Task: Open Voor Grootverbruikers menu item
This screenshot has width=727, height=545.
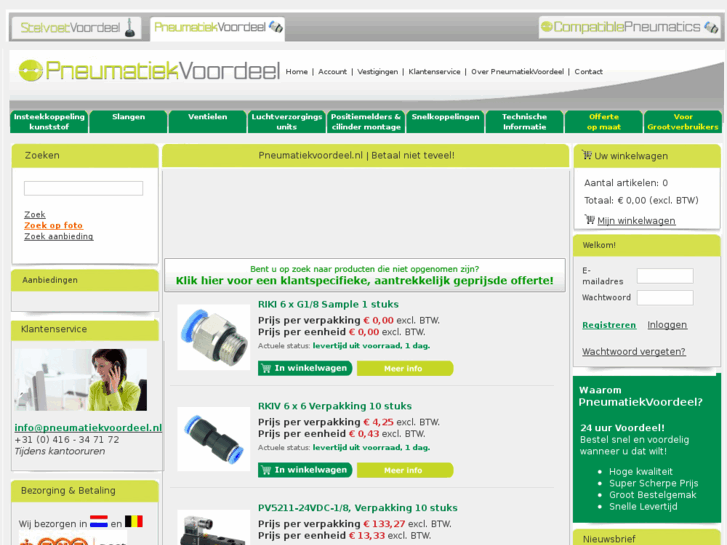Action: 683,122
